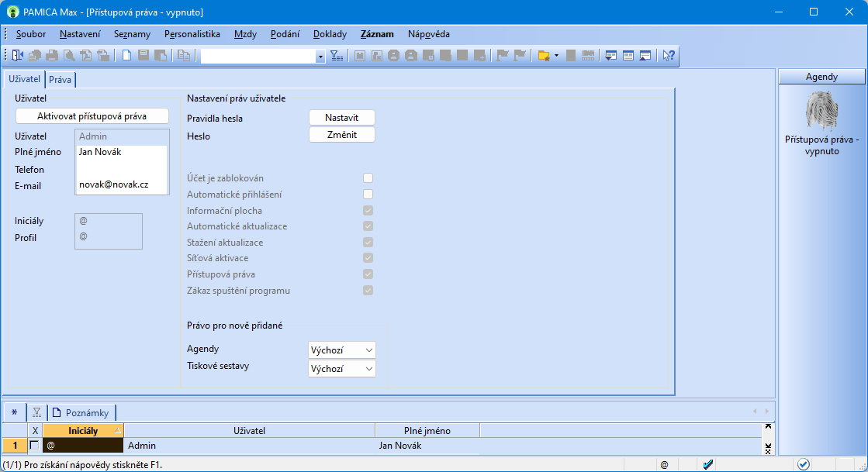The width and height of the screenshot is (868, 472).
Task: Check the X column box for Admin row
Action: pos(34,446)
